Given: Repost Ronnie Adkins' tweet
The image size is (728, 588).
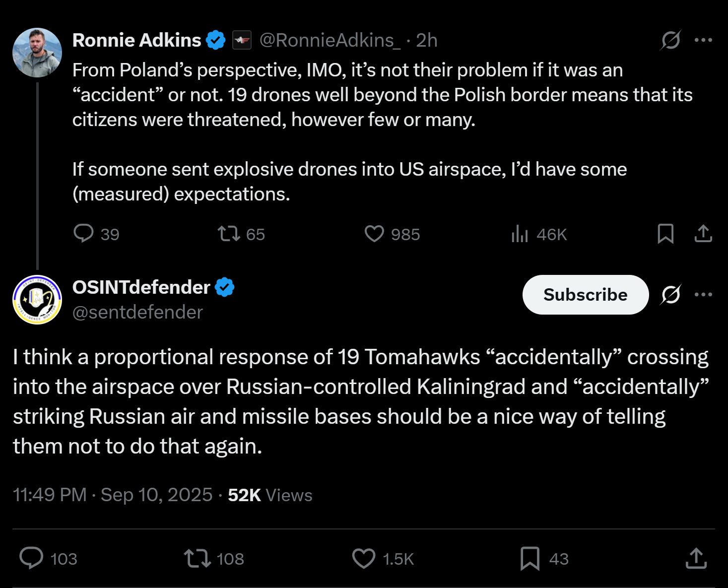Looking at the screenshot, I should tap(229, 233).
